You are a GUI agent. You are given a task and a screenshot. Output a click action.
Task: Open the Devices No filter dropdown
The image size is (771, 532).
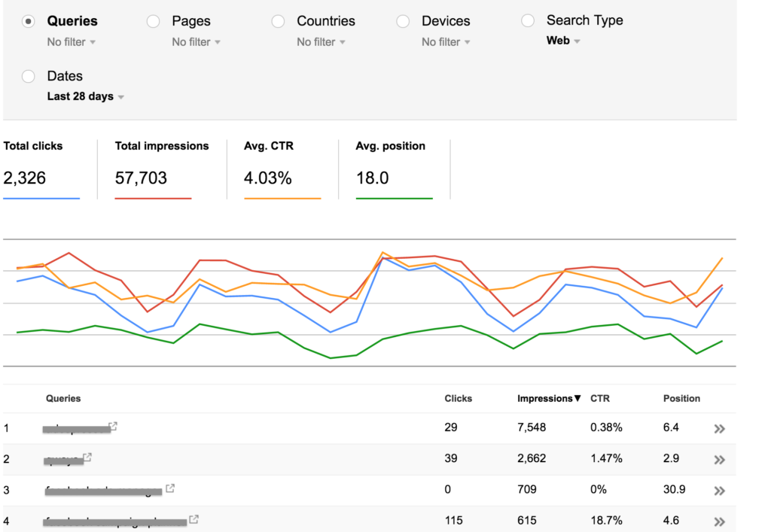coord(446,42)
